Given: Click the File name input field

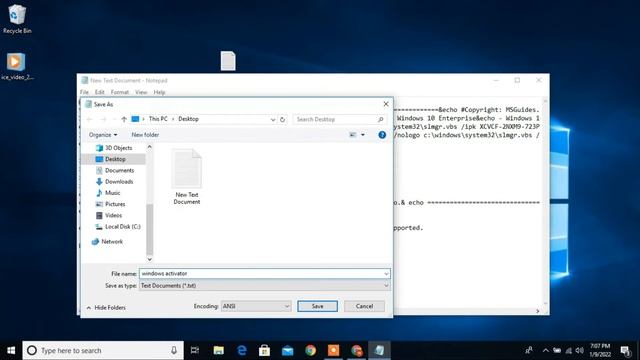Looking at the screenshot, I should click(261, 273).
